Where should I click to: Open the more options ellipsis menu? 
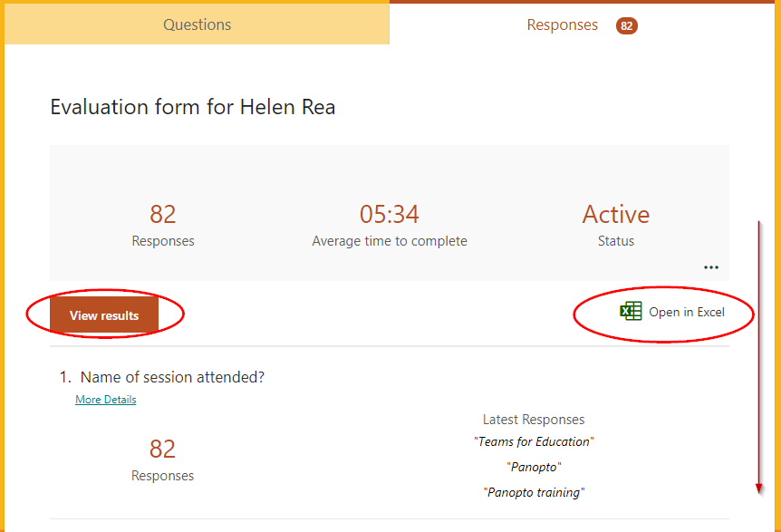[711, 266]
